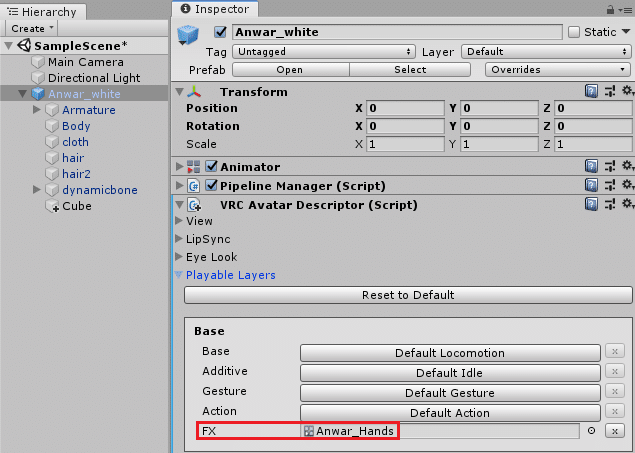This screenshot has height=453, width=635.
Task: Select the cloth object in Hierarchy
Action: 75,142
